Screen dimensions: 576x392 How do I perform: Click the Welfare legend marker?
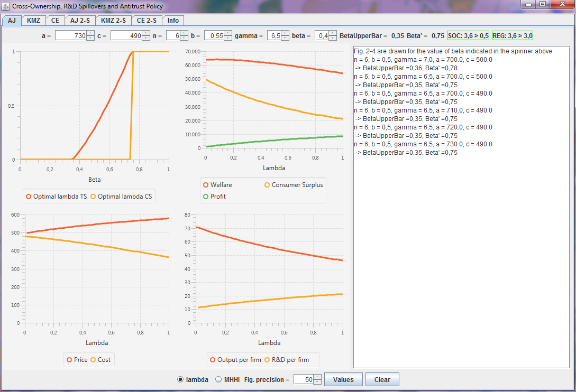point(205,185)
